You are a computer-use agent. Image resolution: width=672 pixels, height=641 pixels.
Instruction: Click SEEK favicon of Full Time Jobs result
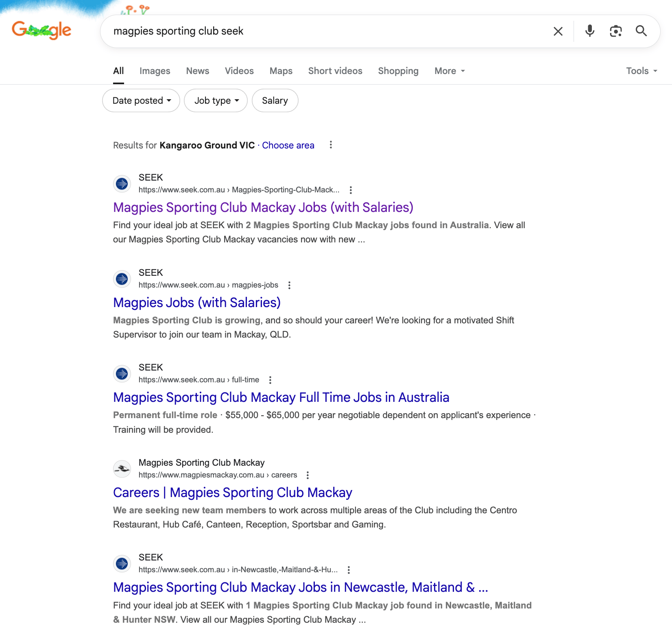click(x=122, y=374)
